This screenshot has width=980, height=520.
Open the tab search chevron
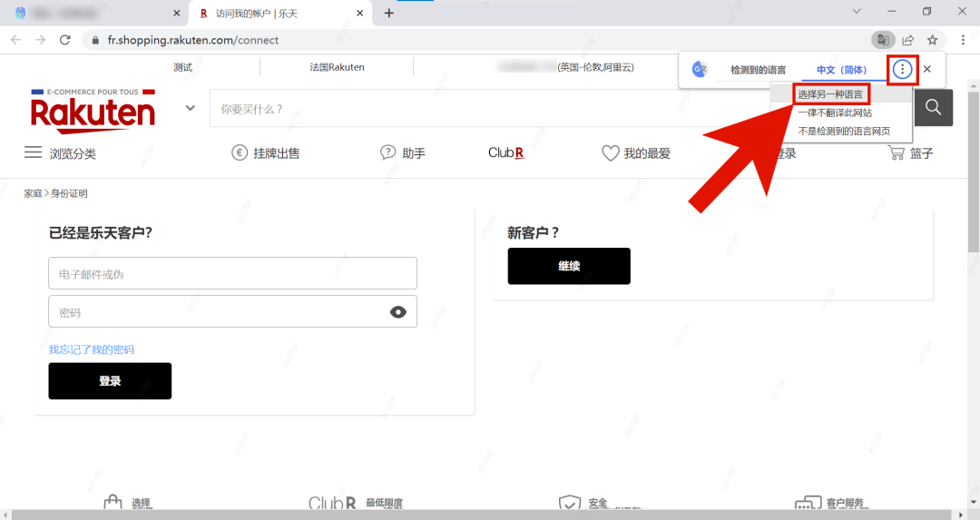tap(857, 11)
